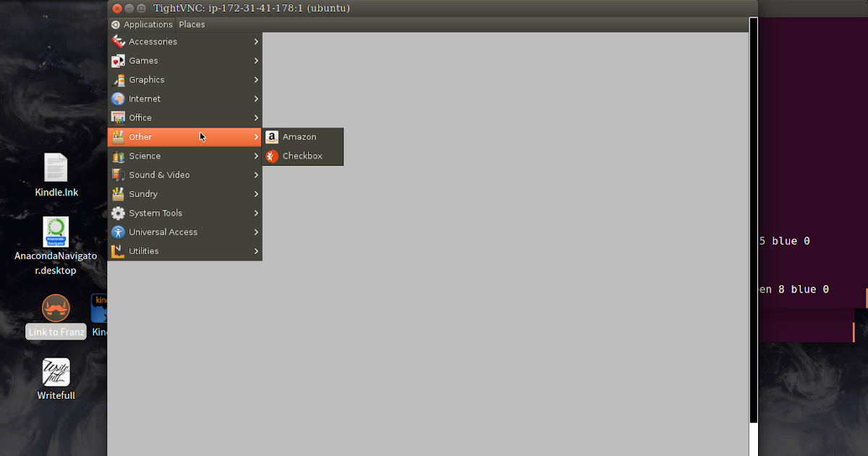Open the Applications menu

tap(148, 24)
